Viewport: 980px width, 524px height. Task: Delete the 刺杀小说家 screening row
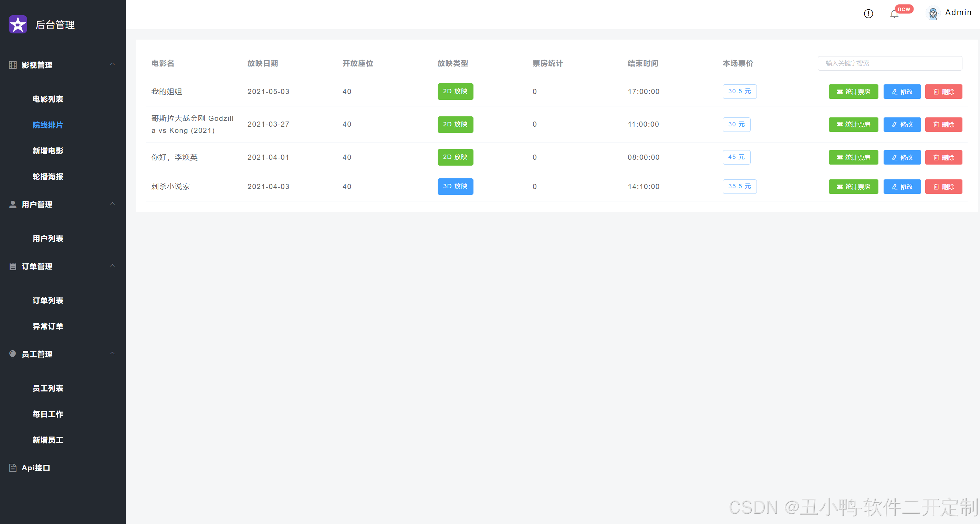(x=943, y=187)
